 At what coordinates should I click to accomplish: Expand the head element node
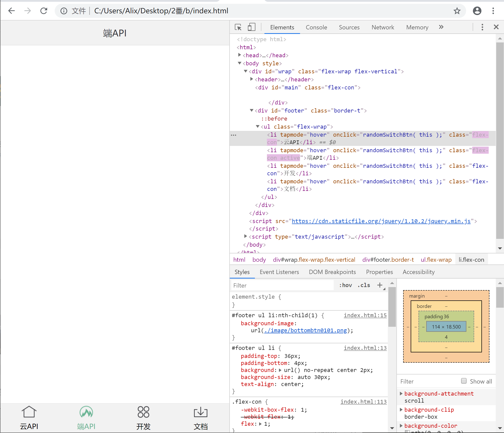tap(240, 55)
